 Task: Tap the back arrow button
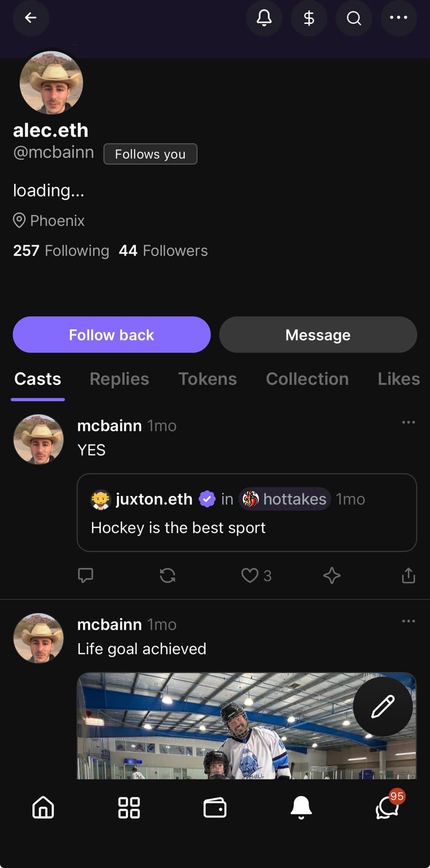click(30, 18)
